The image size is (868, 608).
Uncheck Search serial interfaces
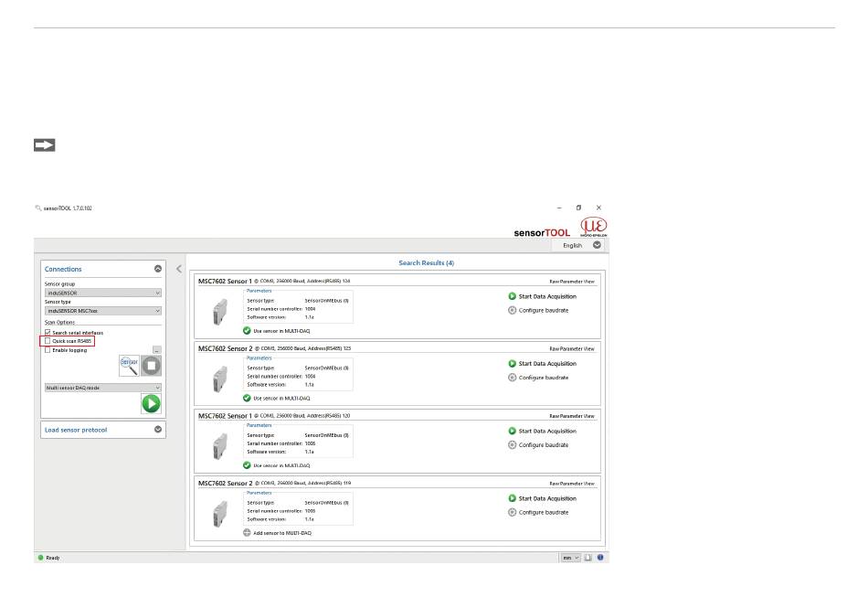point(48,332)
